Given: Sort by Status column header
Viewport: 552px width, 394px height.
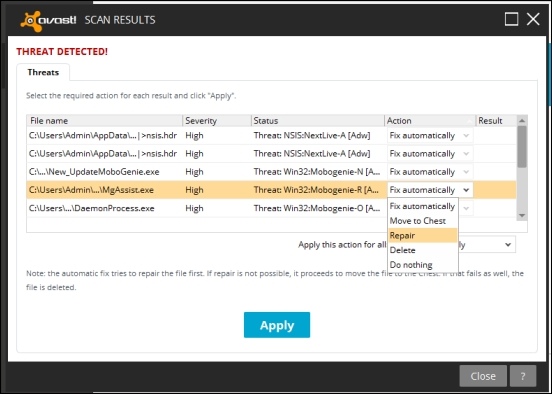Looking at the screenshot, I should click(318, 121).
